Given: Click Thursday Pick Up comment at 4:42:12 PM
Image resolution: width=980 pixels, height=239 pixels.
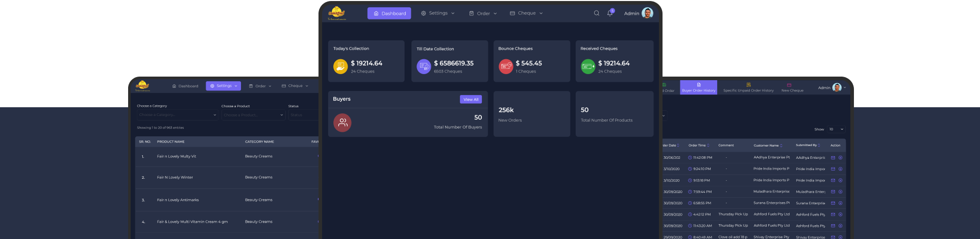Looking at the screenshot, I should point(733,214).
